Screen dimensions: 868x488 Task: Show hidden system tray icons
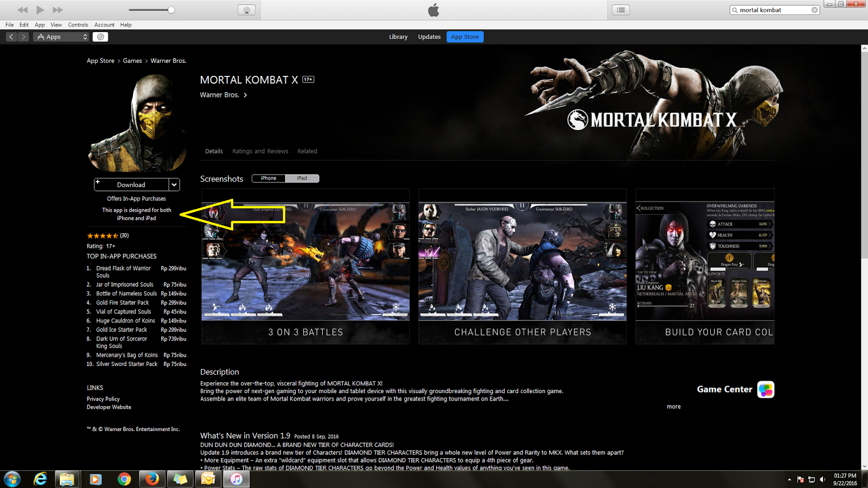(789, 479)
